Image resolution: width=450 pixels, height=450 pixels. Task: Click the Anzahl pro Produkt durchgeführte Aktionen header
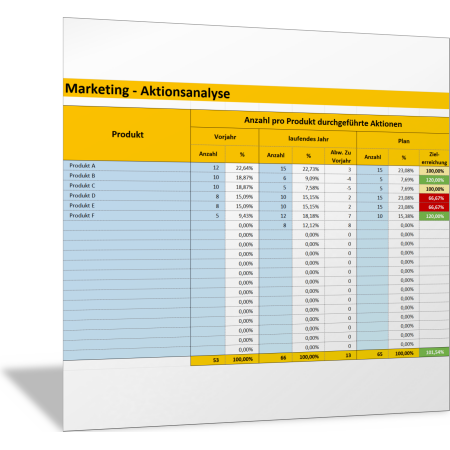click(x=323, y=122)
